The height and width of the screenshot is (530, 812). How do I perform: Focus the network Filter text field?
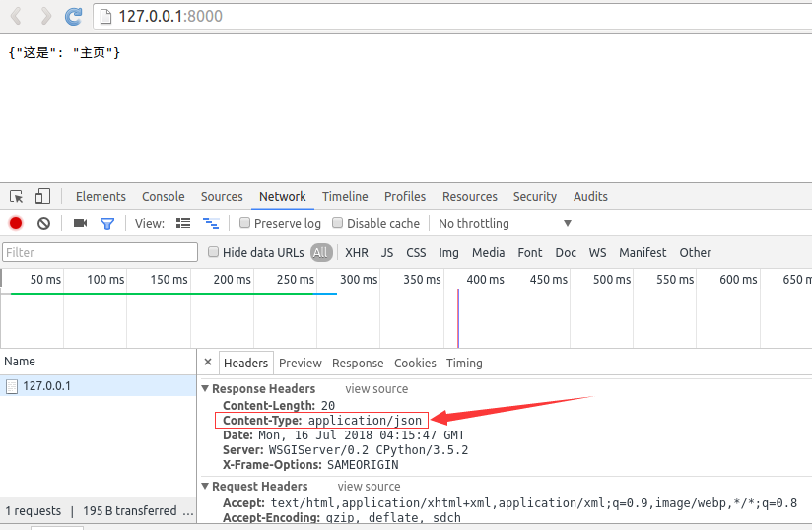pos(100,252)
